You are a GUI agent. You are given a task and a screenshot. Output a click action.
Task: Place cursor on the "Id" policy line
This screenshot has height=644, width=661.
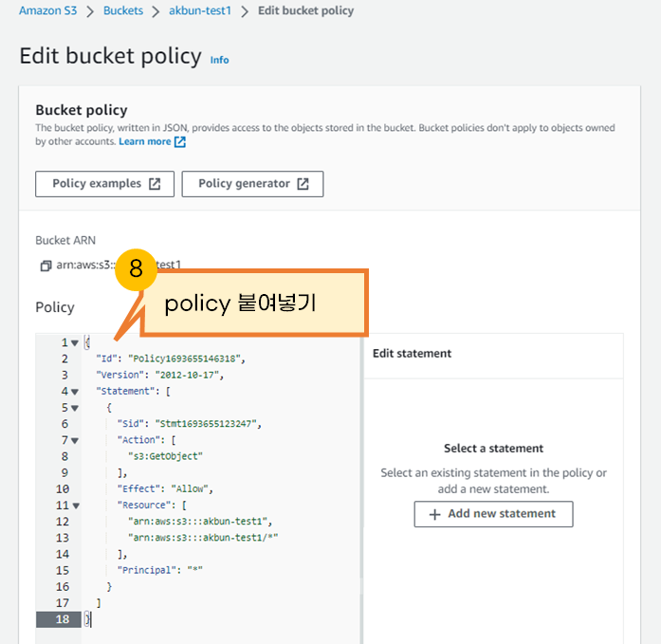171,359
